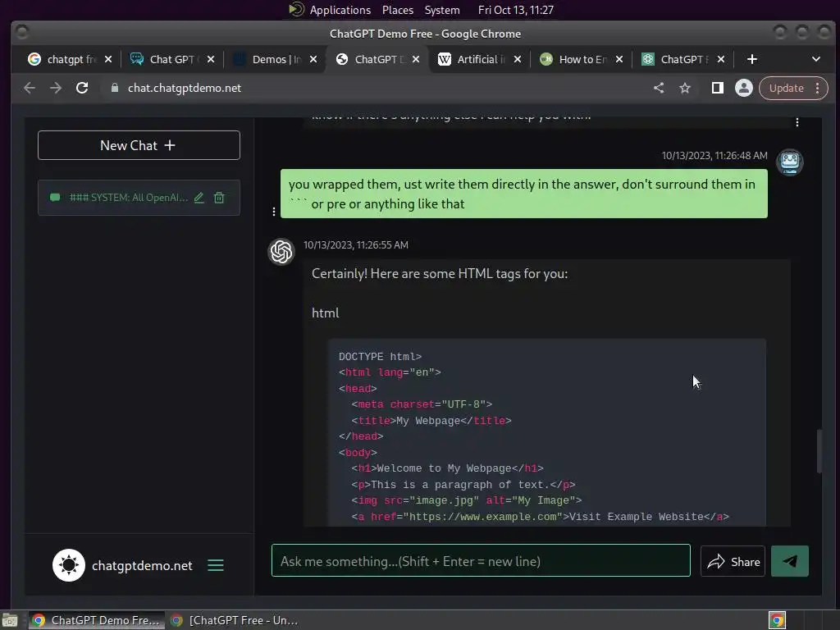
Task: Focus the 'Ask me something' input field
Action: (x=481, y=561)
